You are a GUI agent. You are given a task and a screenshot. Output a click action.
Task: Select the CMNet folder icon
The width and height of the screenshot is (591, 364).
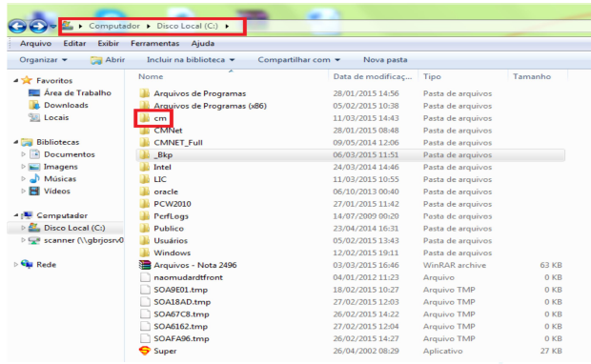[144, 131]
